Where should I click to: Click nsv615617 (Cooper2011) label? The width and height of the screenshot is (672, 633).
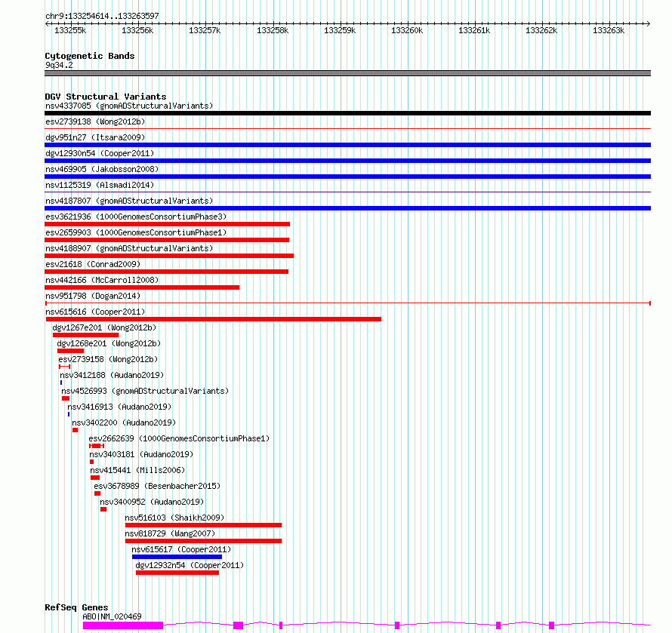(181, 549)
